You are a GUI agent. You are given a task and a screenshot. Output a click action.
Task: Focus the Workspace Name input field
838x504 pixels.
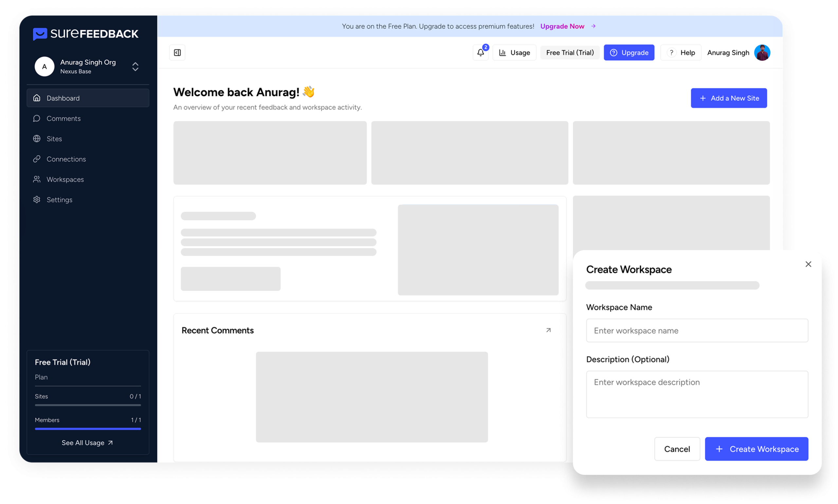tap(697, 331)
